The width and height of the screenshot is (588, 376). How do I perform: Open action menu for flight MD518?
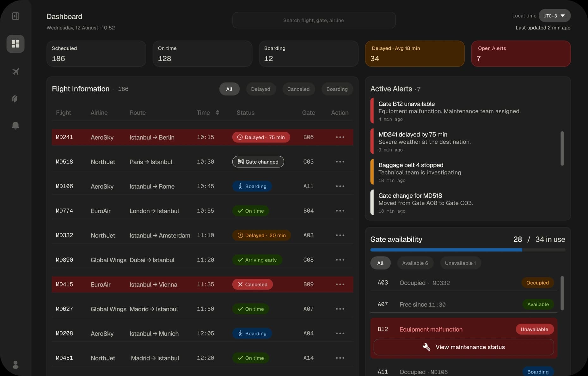tap(340, 162)
